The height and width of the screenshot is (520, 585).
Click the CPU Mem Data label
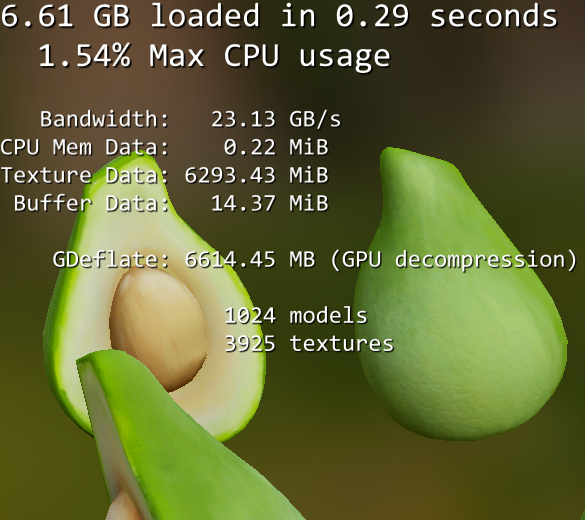[x=85, y=147]
